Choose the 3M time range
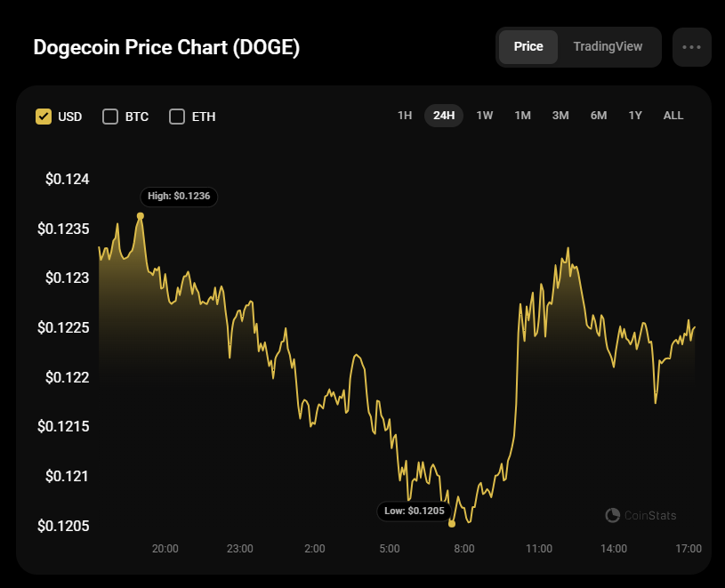 pos(560,116)
